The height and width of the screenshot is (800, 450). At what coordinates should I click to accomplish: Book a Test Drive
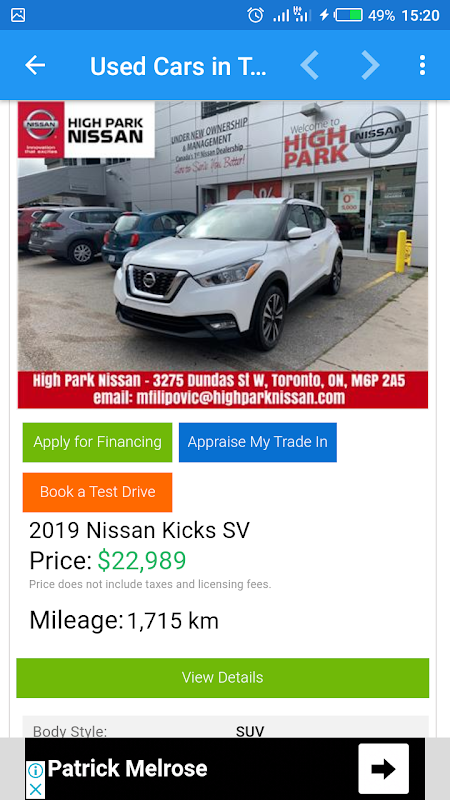coord(97,492)
